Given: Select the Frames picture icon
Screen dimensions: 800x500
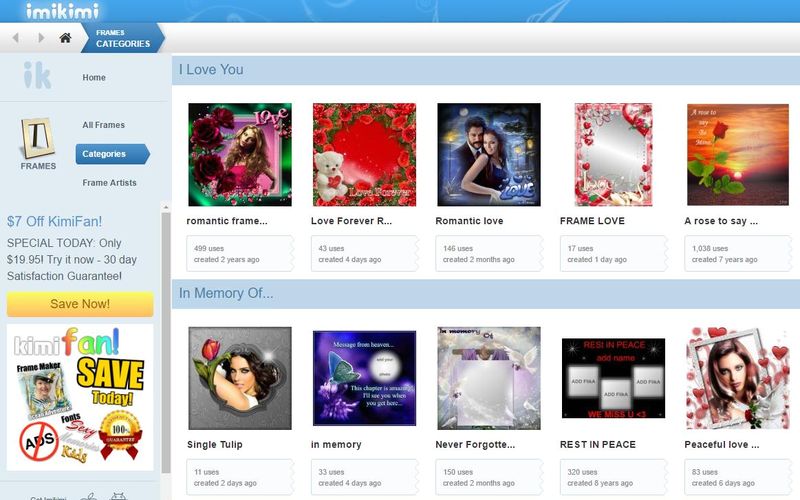Looking at the screenshot, I should click(x=38, y=141).
